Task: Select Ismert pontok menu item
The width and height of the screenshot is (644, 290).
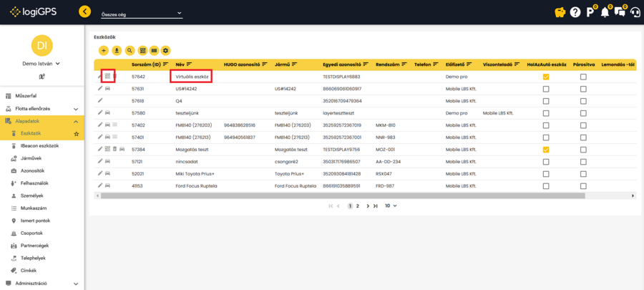Action: pyautogui.click(x=35, y=221)
